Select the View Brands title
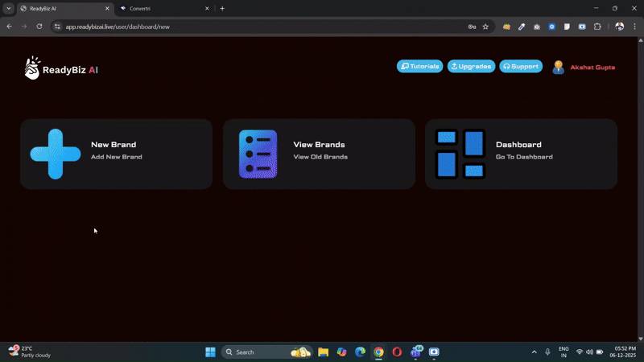This screenshot has width=644, height=362. pos(319,145)
